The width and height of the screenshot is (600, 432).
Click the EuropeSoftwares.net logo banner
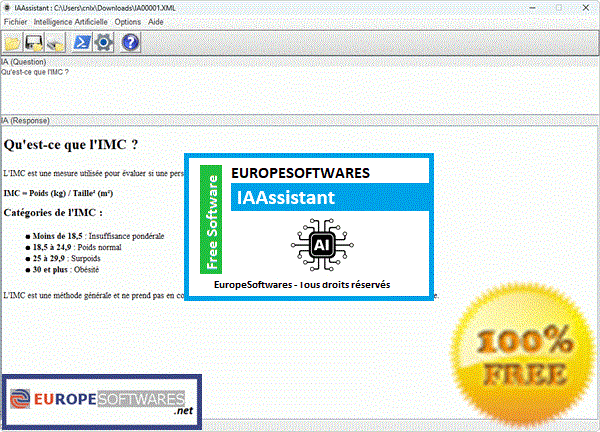pos(100,400)
